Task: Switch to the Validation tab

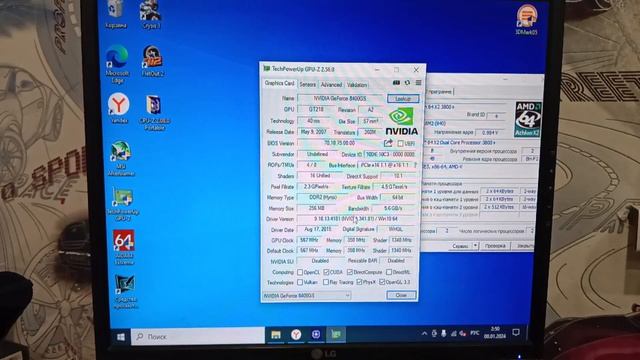Action: click(x=357, y=85)
